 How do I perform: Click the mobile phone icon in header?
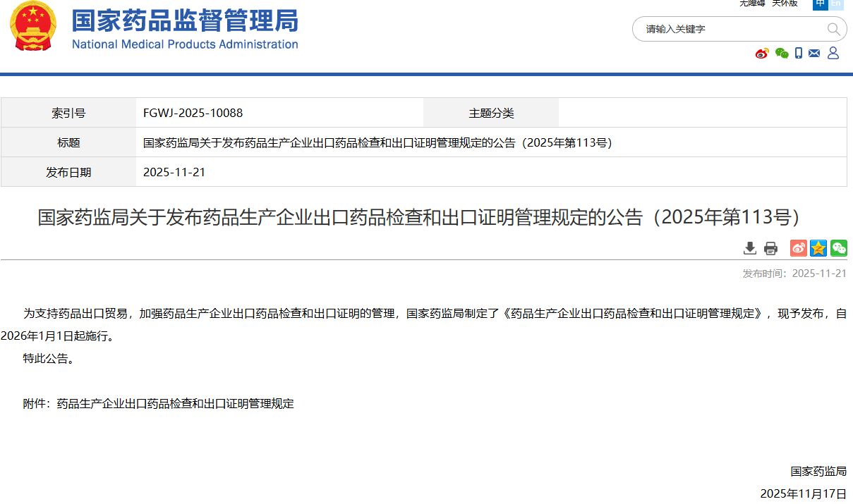point(799,54)
